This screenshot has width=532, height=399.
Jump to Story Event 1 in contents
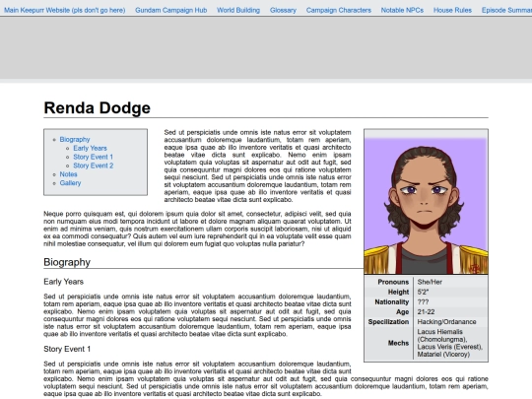(93, 157)
